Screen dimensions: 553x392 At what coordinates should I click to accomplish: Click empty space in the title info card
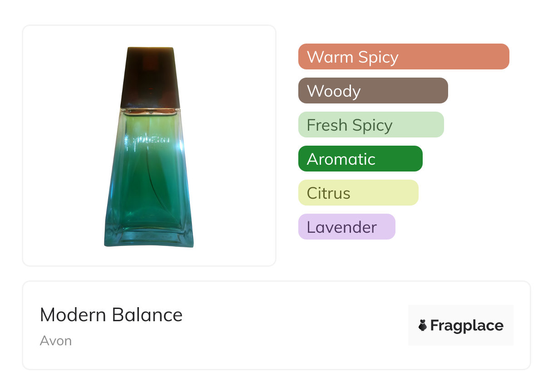coord(295,325)
